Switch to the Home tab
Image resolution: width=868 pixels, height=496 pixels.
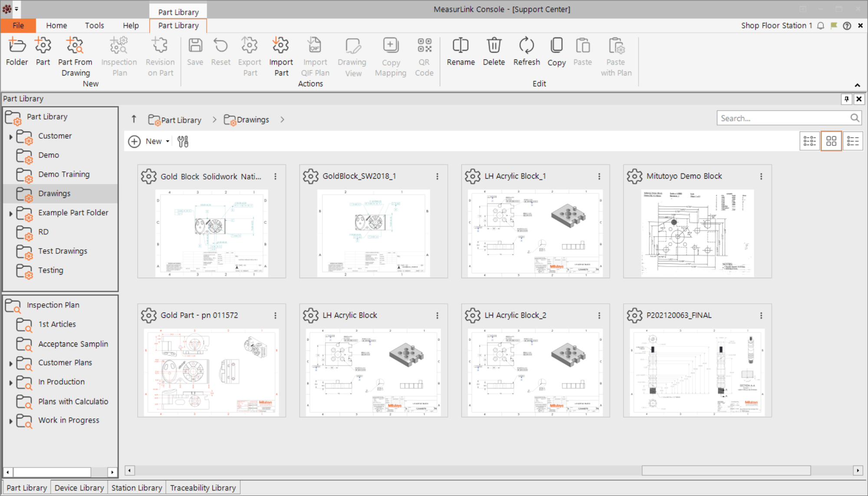point(56,26)
